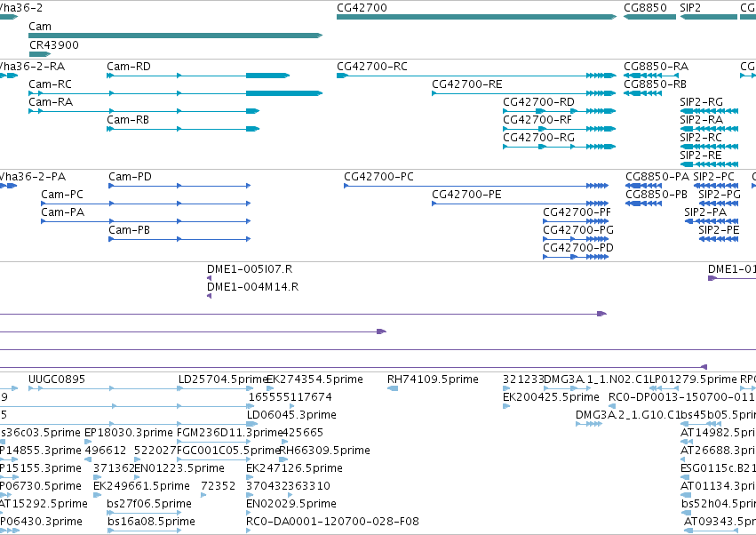Click the EN01223.5prime EST
This screenshot has width=756, height=535.
[138, 477]
